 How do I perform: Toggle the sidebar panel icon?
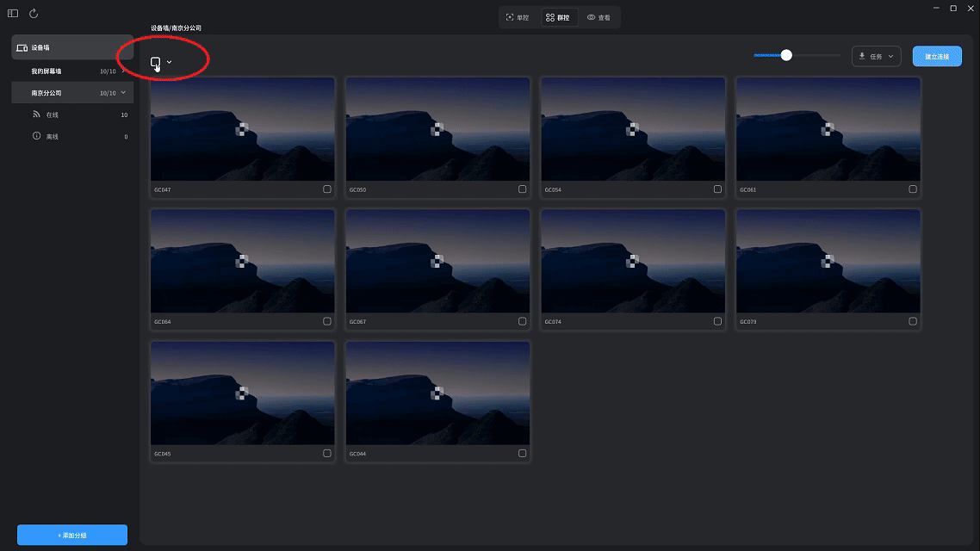(13, 14)
